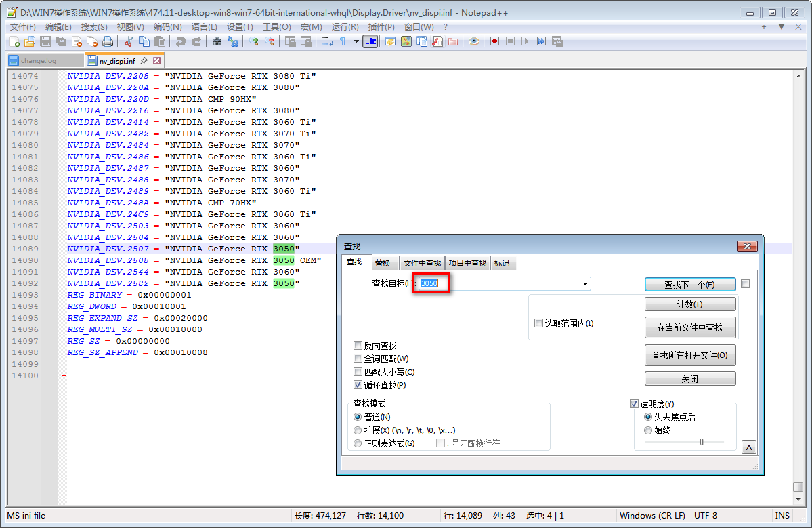Open the 编码(N) menu
Image resolution: width=812 pixels, height=528 pixels.
[x=168, y=27]
